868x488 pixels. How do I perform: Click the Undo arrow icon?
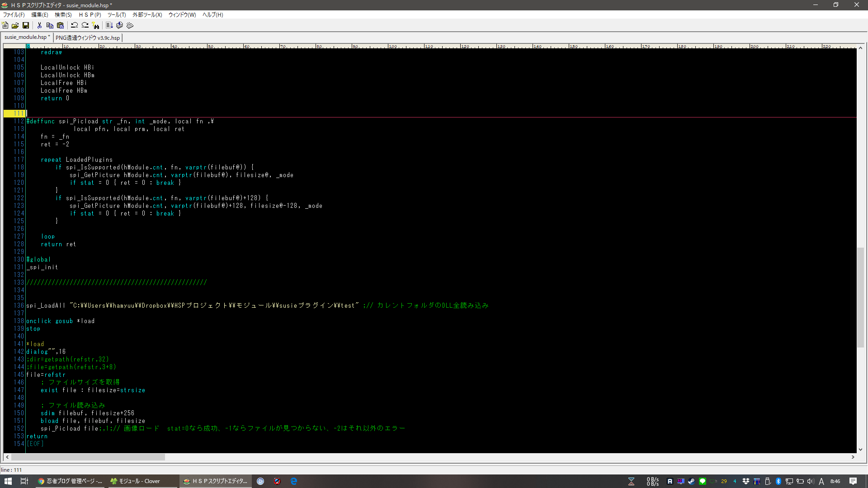click(x=75, y=25)
